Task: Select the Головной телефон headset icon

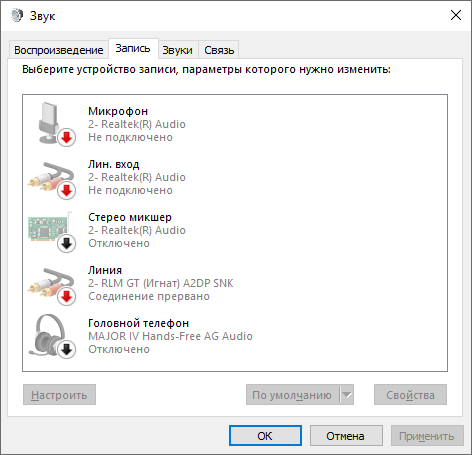Action: pos(52,336)
